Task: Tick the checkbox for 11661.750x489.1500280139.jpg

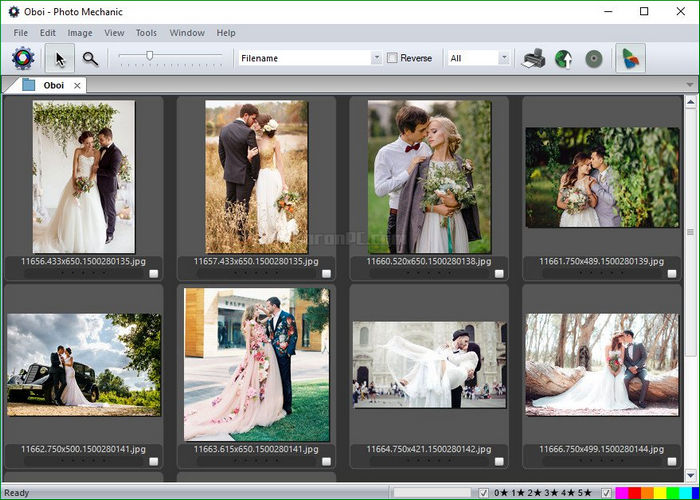Action: [x=672, y=274]
